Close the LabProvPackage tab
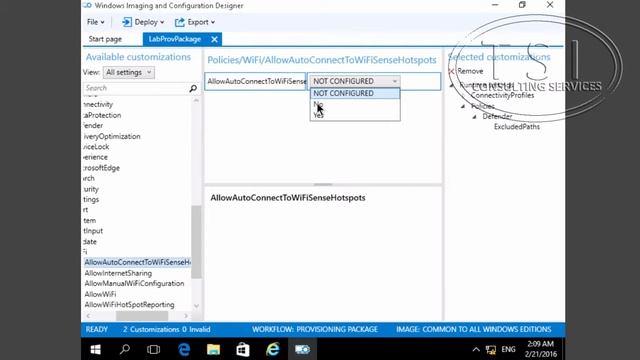640x360 pixels. [214, 39]
